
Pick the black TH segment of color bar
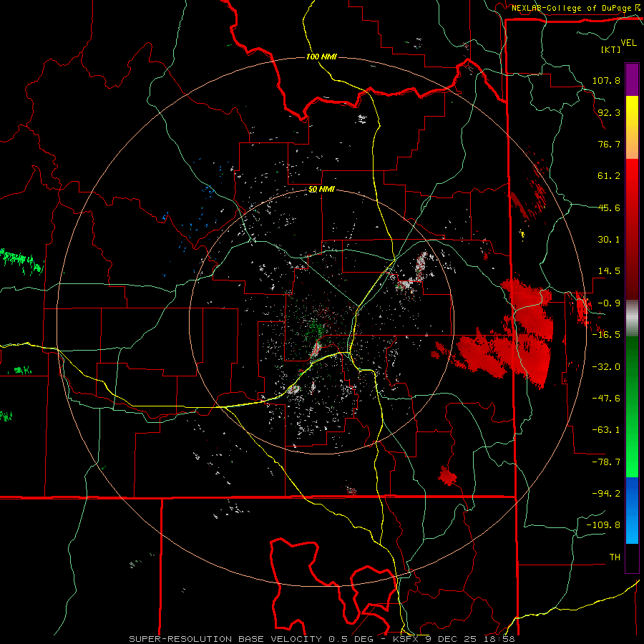coord(632,558)
